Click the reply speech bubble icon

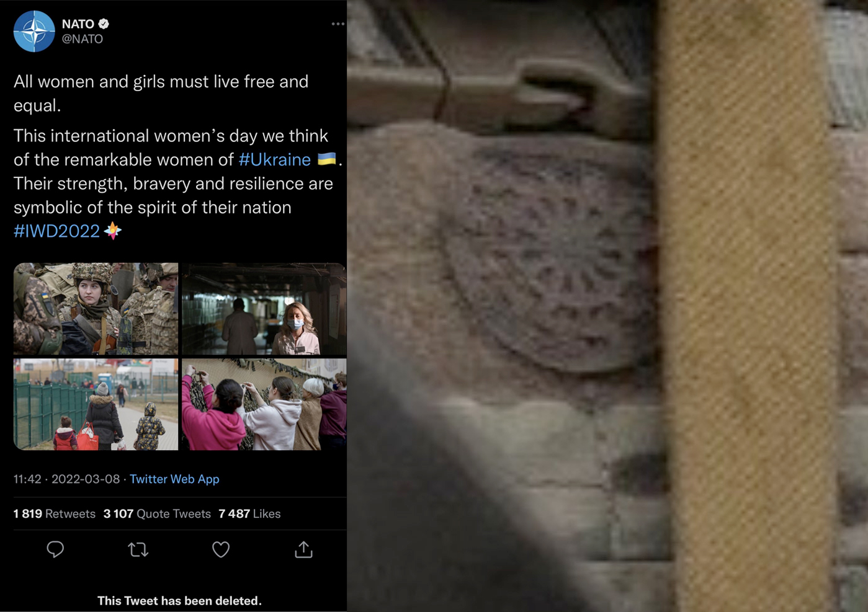point(55,549)
